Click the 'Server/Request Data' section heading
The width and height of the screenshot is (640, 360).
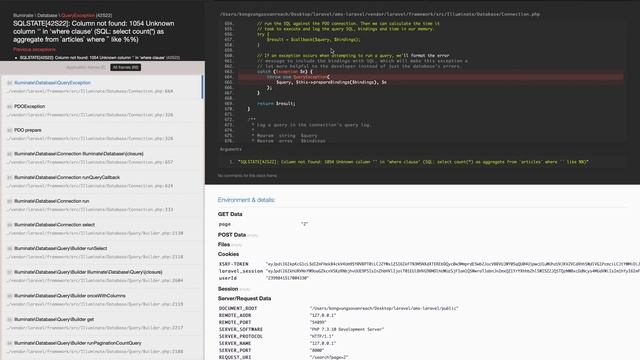point(244,298)
